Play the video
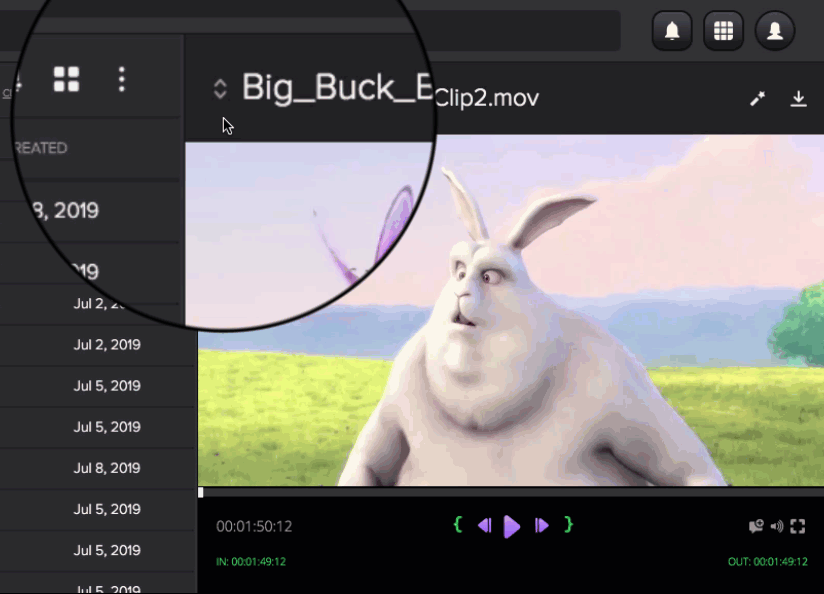Viewport: 824px width, 594px height. (x=512, y=526)
